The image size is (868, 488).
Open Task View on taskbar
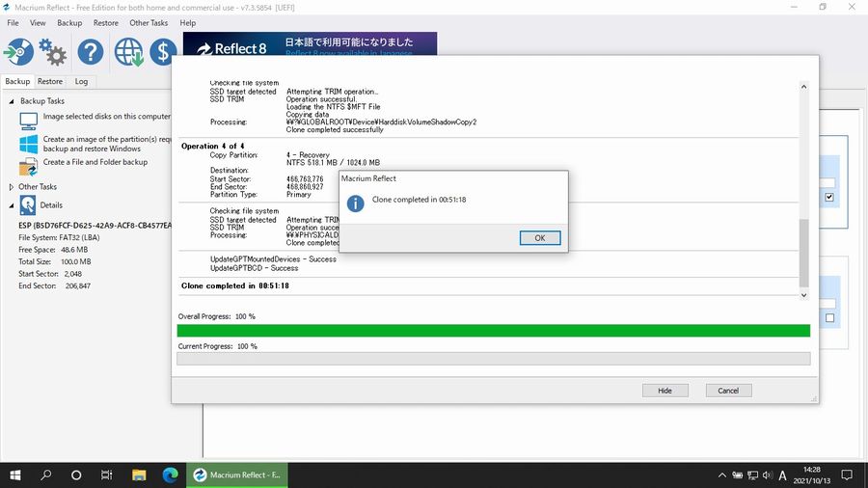106,475
